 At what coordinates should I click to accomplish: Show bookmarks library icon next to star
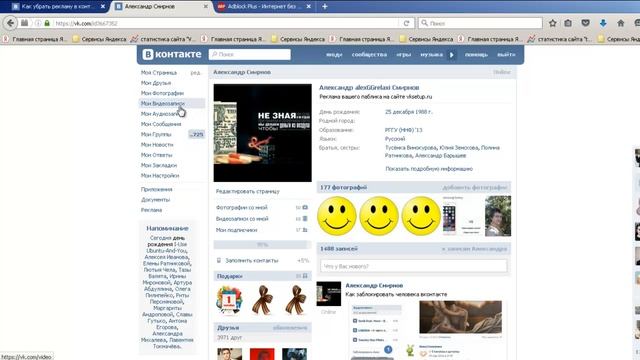coord(568,23)
